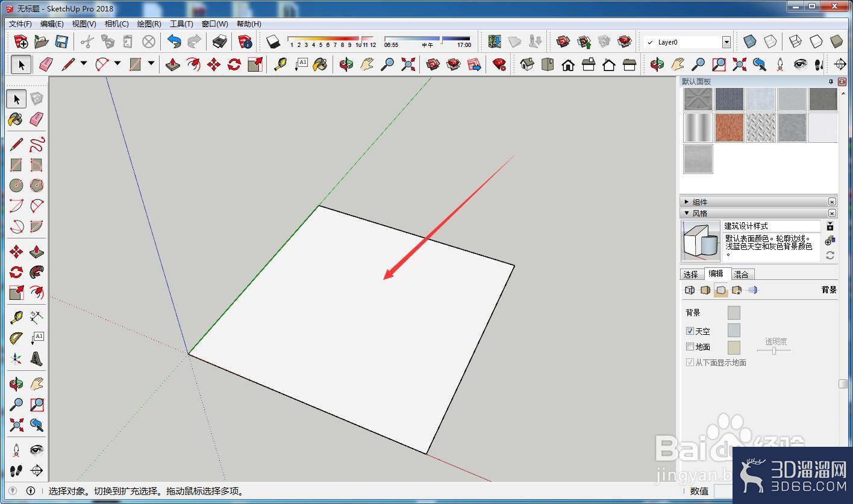Switch to Iso view
853x504 pixels.
[x=527, y=64]
